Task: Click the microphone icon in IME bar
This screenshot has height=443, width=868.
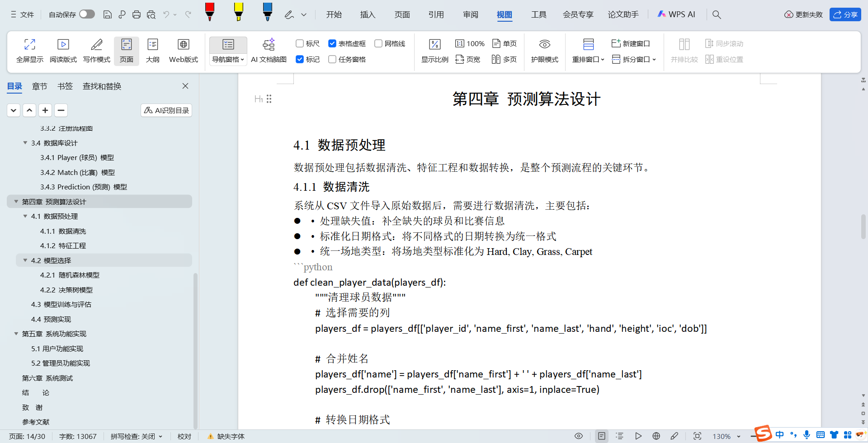Action: pyautogui.click(x=807, y=435)
